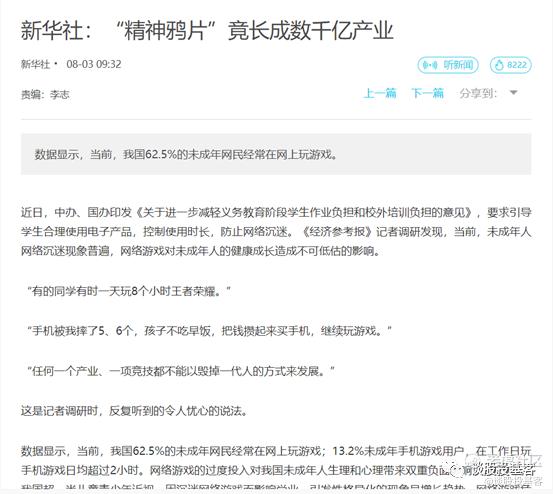Start audio playback with 听新闻 text
The width and height of the screenshot is (553, 494).
458,65
